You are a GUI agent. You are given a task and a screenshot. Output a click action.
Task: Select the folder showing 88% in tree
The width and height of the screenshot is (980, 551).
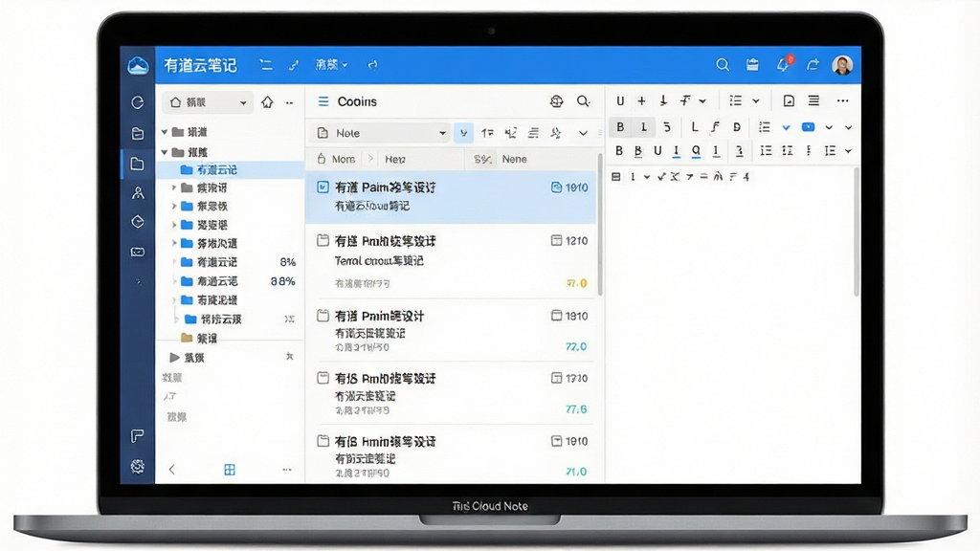point(230,281)
